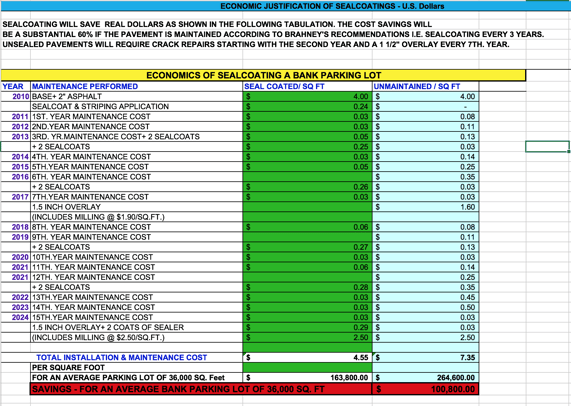Select '9TH. YEAR MAINTENANCE COST' cell
The height and width of the screenshot is (406, 571).
137,237
